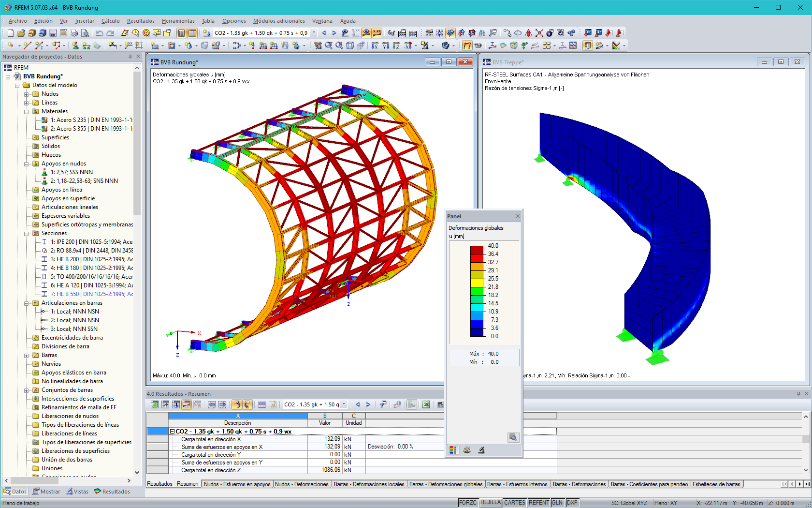Switch to the Barras - Deformaciones tab
812x508 pixels.
579,484
